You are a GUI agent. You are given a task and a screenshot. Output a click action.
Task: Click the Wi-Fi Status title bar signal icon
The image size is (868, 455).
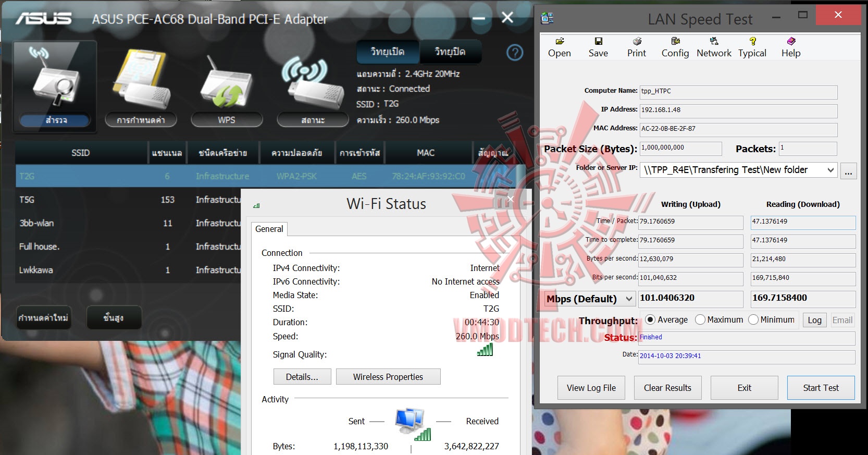[x=256, y=205]
